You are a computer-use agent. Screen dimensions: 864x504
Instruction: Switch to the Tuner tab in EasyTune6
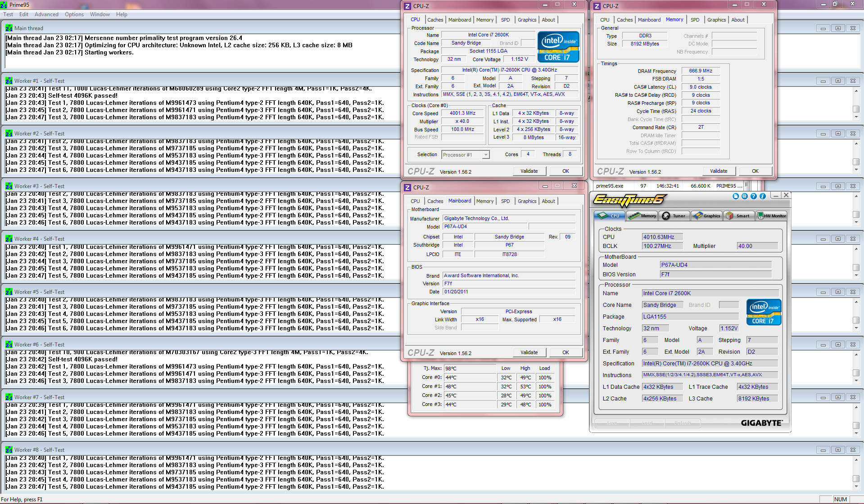pos(674,216)
